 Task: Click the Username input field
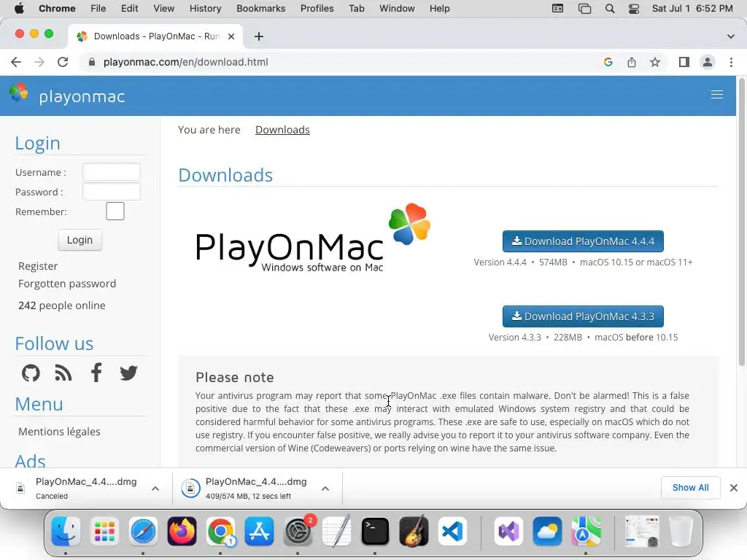click(x=112, y=172)
